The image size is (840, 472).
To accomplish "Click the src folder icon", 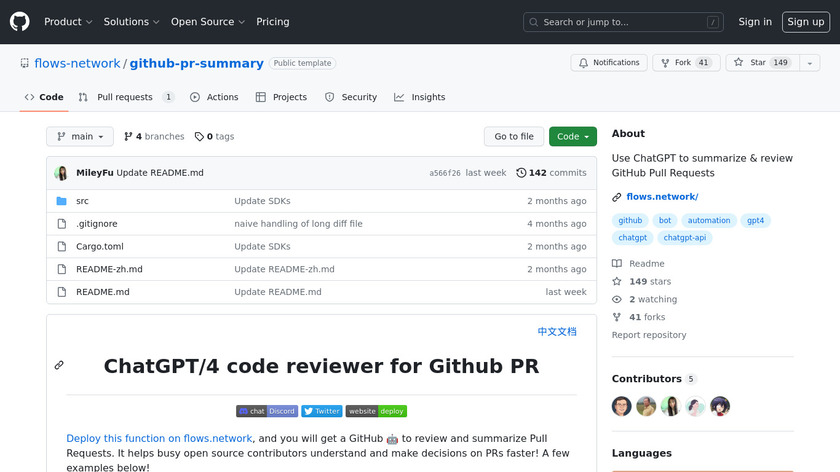I will 62,201.
